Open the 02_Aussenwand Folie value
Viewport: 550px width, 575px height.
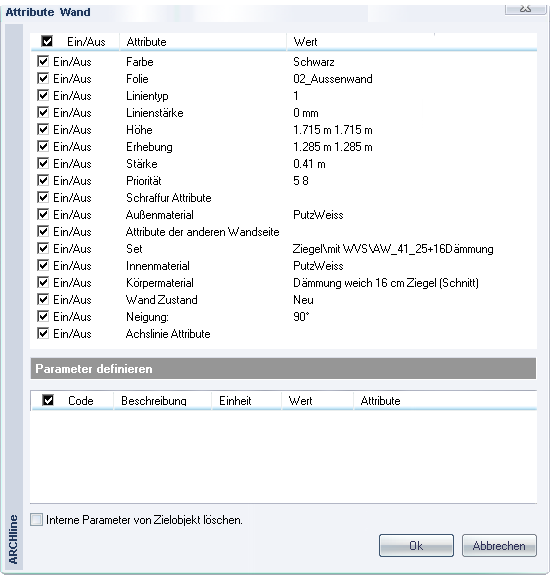(333, 79)
